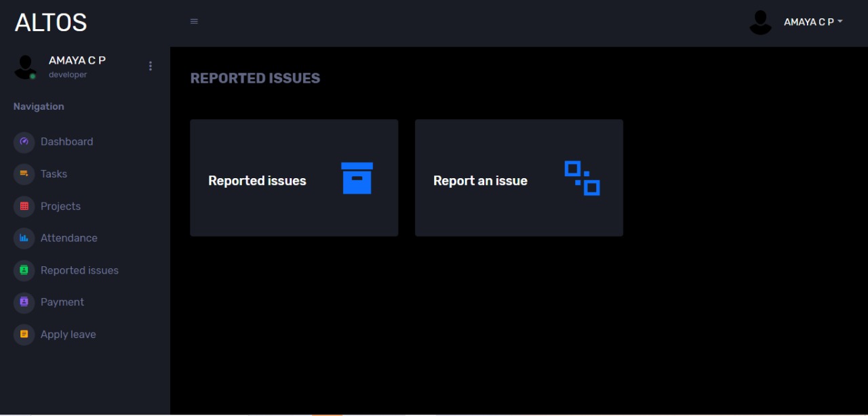868x416 pixels.
Task: Click the ALTOS logo text
Action: point(51,22)
